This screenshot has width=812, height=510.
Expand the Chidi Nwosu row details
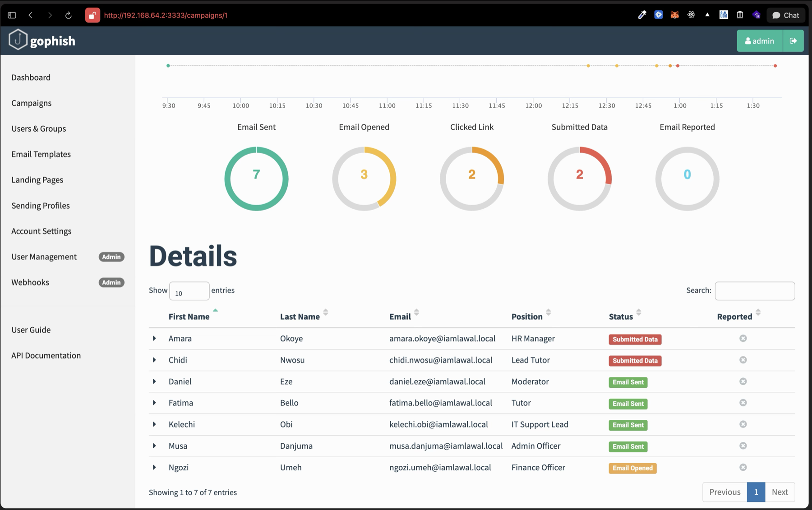(x=154, y=360)
